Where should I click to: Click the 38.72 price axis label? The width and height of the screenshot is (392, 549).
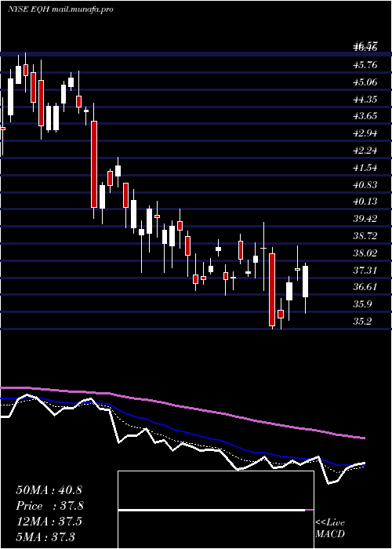365,236
